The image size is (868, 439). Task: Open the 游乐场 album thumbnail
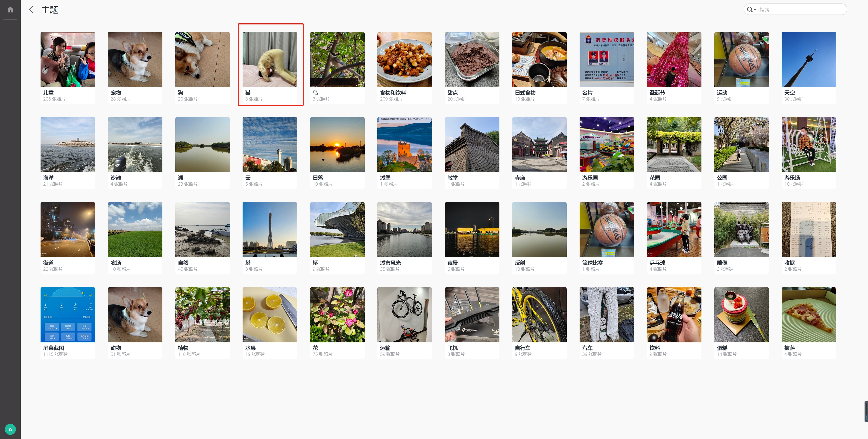809,145
